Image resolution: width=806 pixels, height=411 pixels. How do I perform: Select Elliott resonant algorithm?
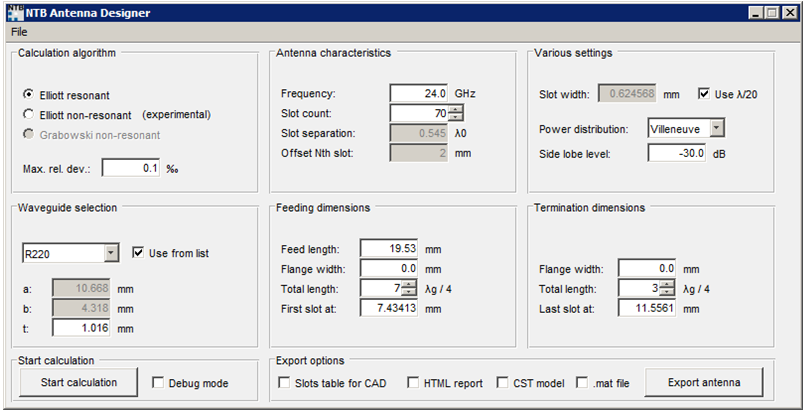point(30,95)
